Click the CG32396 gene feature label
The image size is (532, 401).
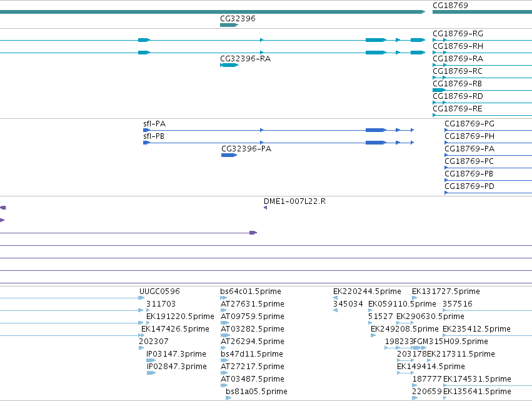[238, 19]
